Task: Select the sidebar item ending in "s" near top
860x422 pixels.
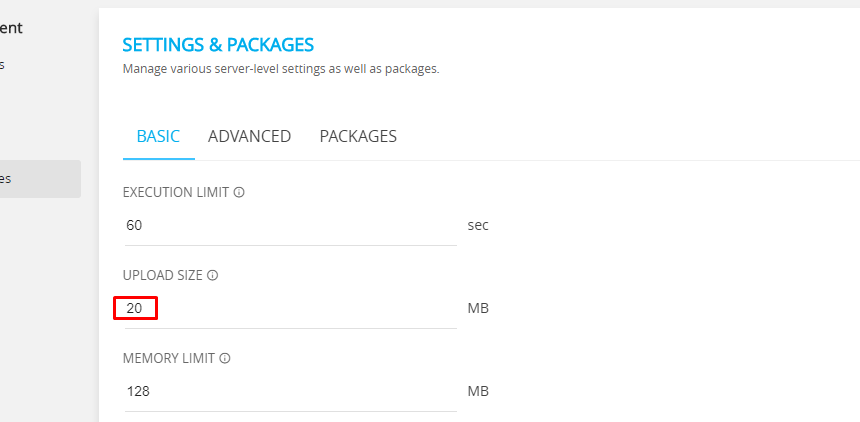Action: click(x=3, y=65)
